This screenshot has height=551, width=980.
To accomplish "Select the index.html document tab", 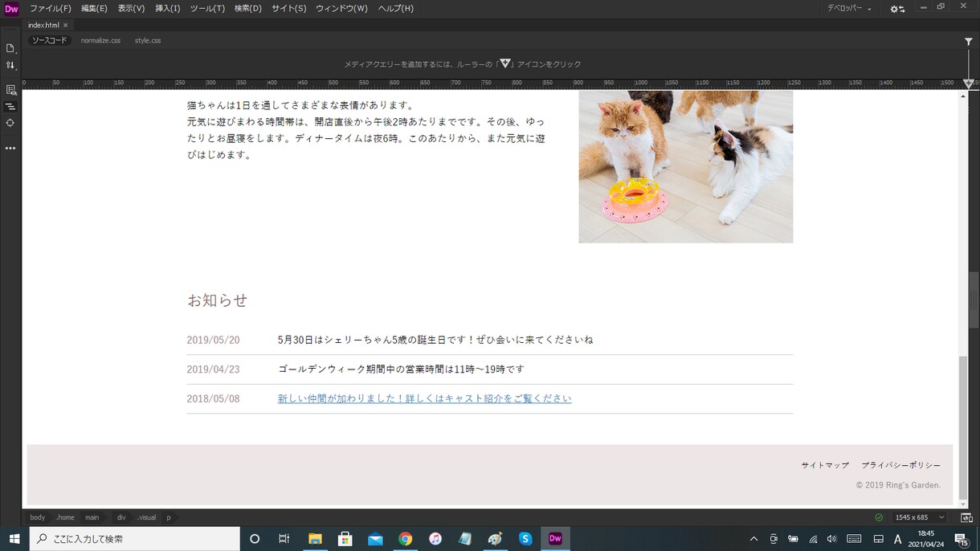I will (x=43, y=25).
